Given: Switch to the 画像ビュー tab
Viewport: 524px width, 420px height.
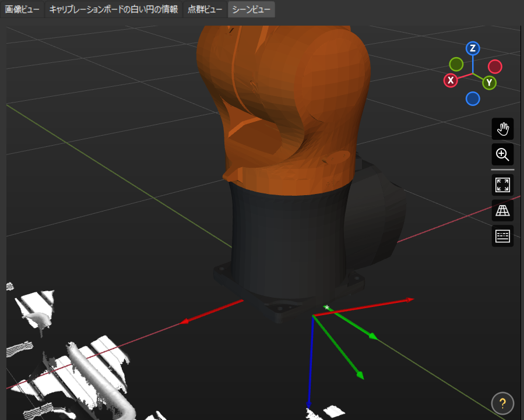Looking at the screenshot, I should [22, 9].
